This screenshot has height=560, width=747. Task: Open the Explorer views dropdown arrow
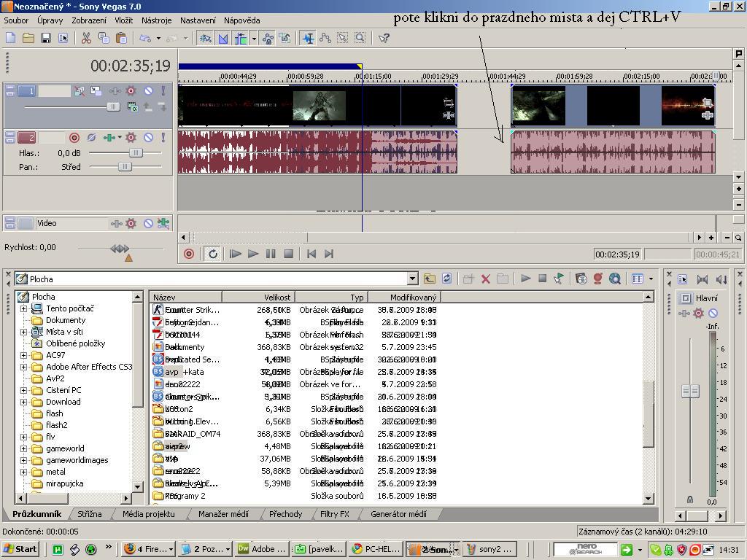(x=651, y=279)
